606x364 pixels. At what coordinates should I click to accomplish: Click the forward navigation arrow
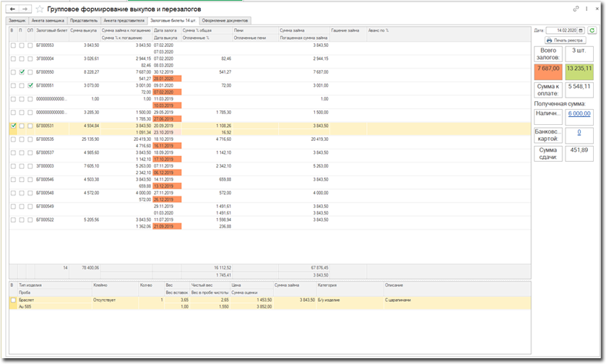pyautogui.click(x=26, y=9)
